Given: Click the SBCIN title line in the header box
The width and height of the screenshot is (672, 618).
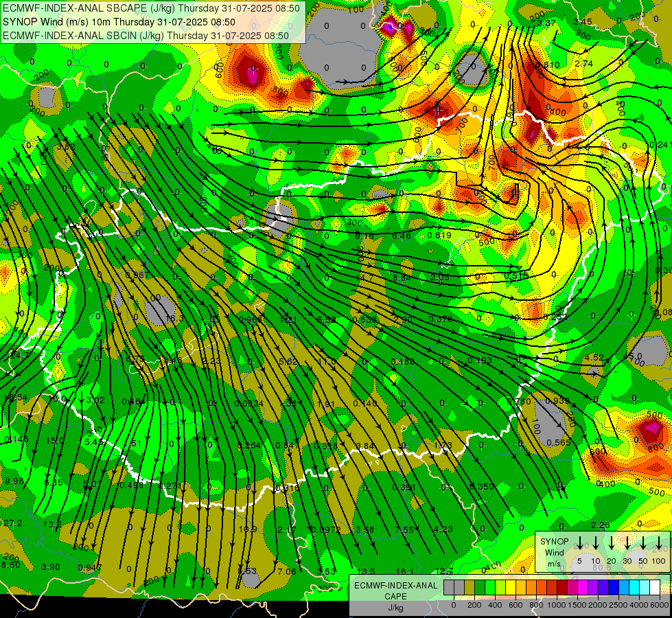Looking at the screenshot, I should (x=146, y=36).
